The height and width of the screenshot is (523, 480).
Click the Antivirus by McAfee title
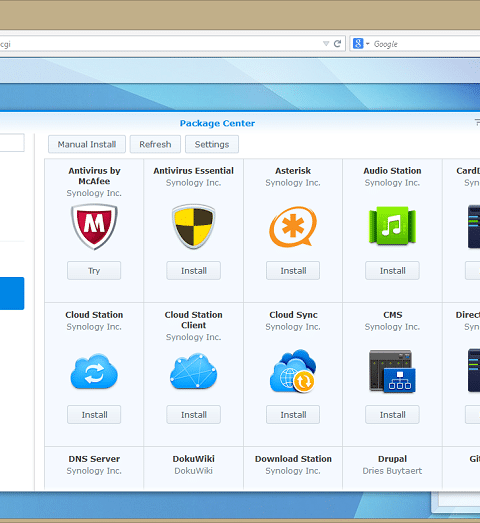pos(94,176)
